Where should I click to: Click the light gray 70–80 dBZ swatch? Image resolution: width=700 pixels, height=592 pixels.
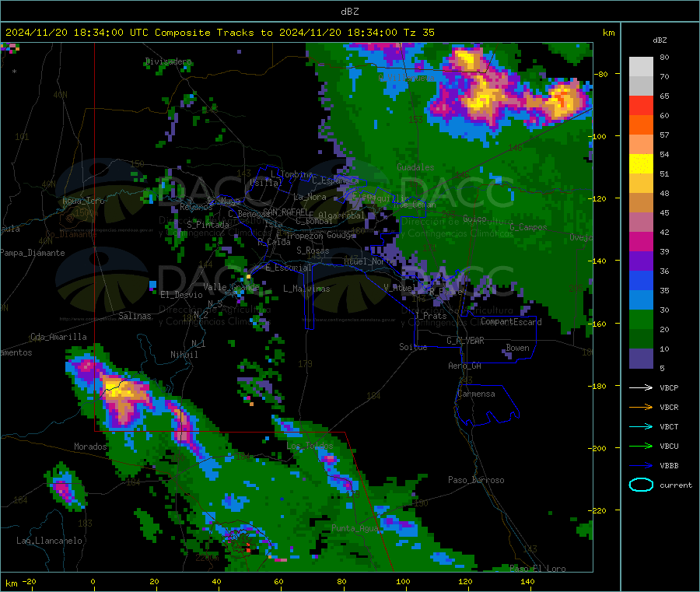(641, 67)
